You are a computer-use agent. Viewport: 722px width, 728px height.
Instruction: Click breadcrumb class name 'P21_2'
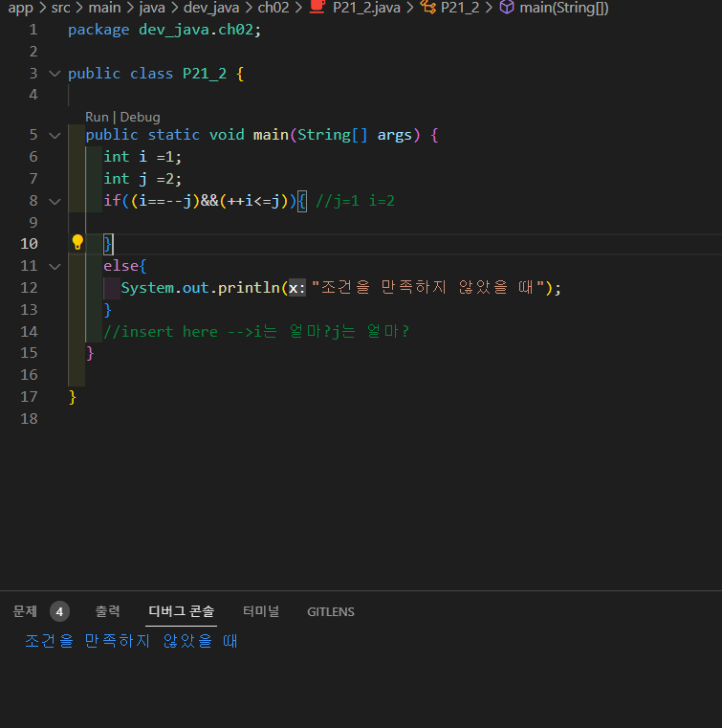point(460,8)
